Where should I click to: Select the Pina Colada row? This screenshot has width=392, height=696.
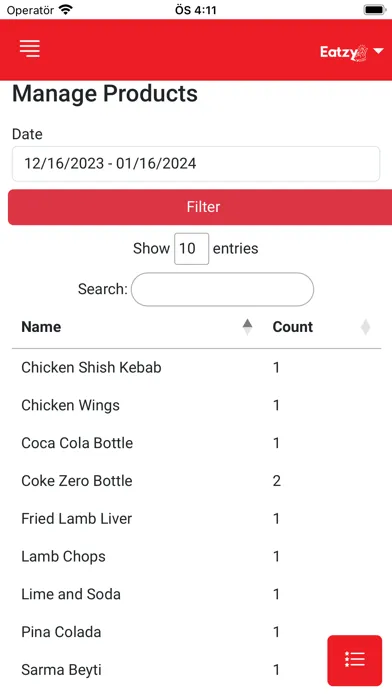tap(196, 632)
